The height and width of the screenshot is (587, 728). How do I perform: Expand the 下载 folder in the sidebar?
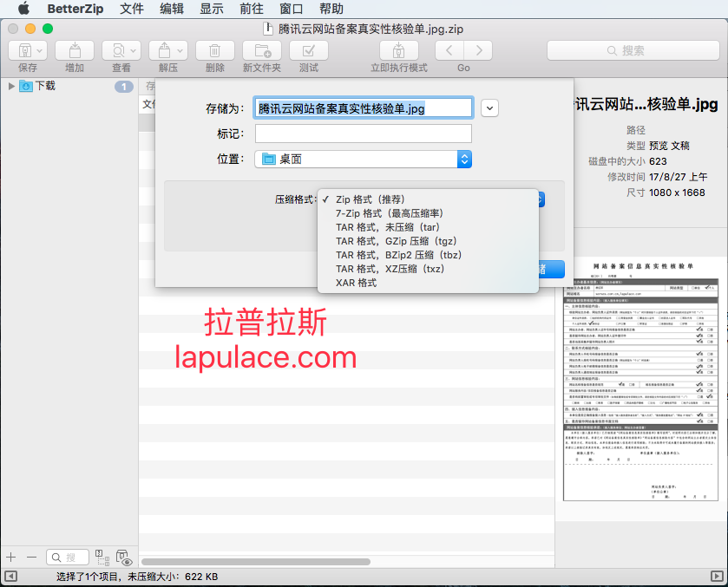tap(11, 86)
